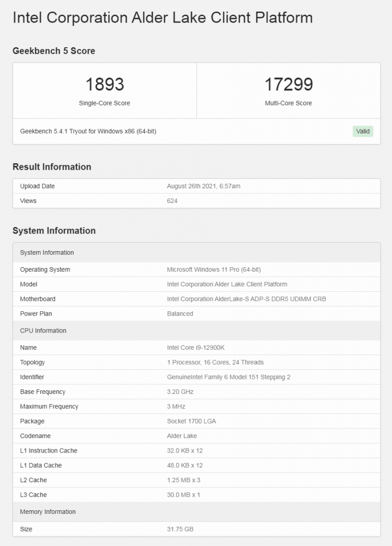The image size is (392, 546).
Task: Click the Geekbench 5 Score heading
Action: tap(54, 51)
